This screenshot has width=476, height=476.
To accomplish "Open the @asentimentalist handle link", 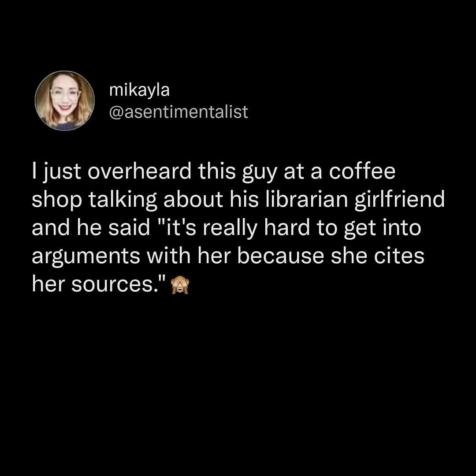I will [178, 112].
